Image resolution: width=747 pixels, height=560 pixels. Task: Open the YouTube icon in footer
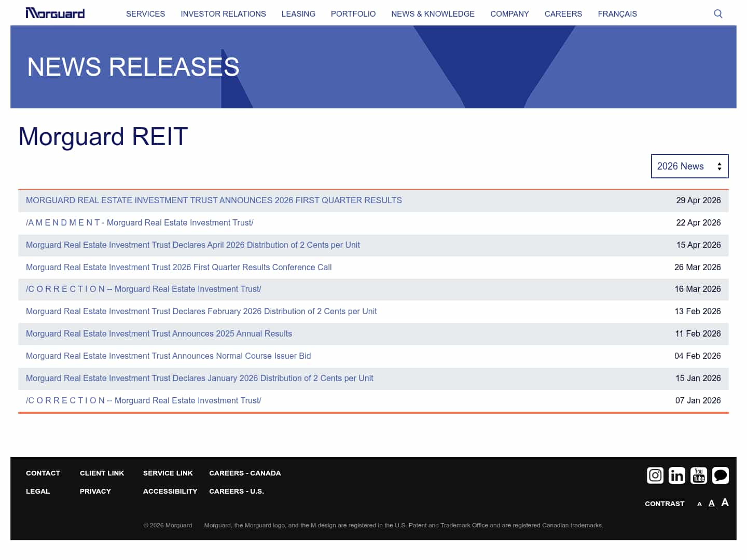pyautogui.click(x=699, y=475)
